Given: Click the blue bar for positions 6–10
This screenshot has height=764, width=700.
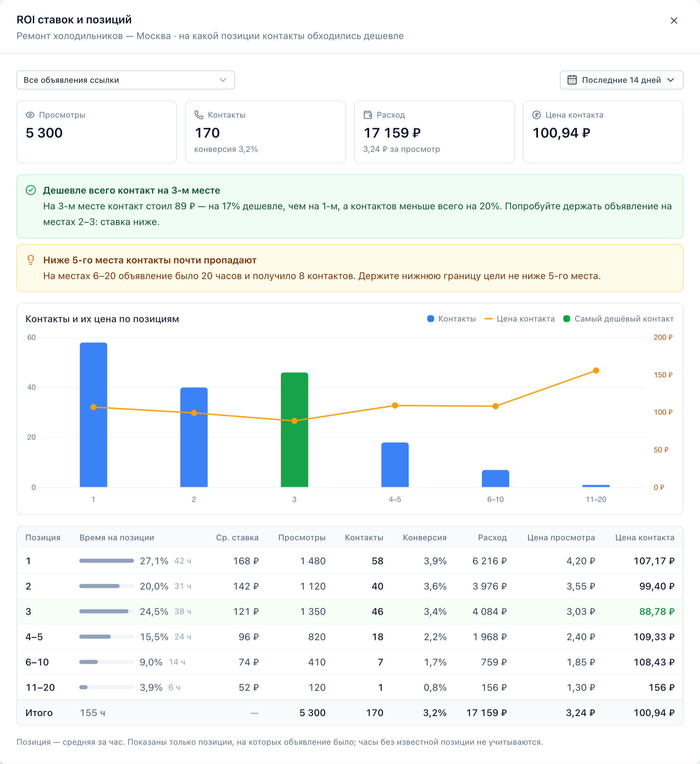Looking at the screenshot, I should point(495,478).
